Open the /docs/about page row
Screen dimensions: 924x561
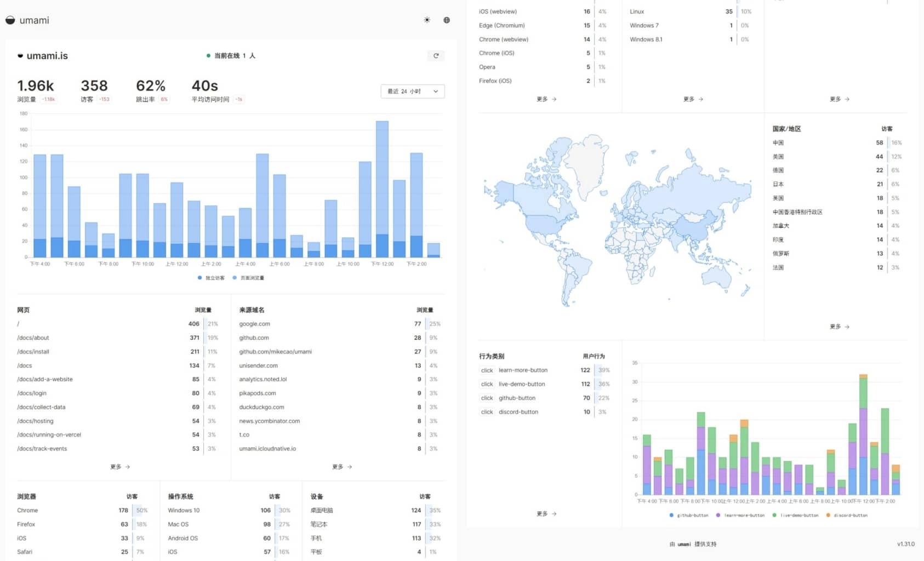click(118, 338)
